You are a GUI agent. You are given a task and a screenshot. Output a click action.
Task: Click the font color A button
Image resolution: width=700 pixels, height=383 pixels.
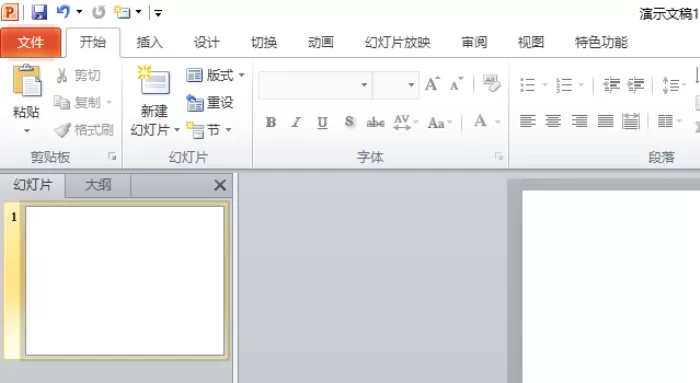click(480, 121)
